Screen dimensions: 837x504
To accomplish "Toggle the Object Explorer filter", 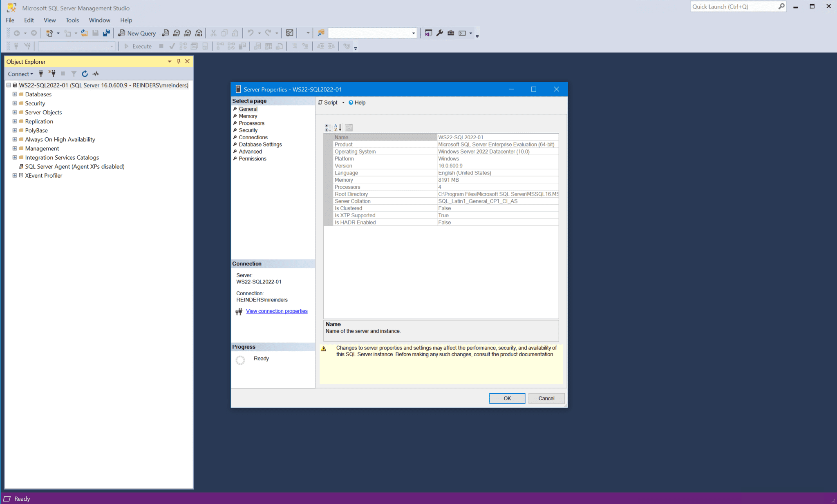I will [x=74, y=74].
